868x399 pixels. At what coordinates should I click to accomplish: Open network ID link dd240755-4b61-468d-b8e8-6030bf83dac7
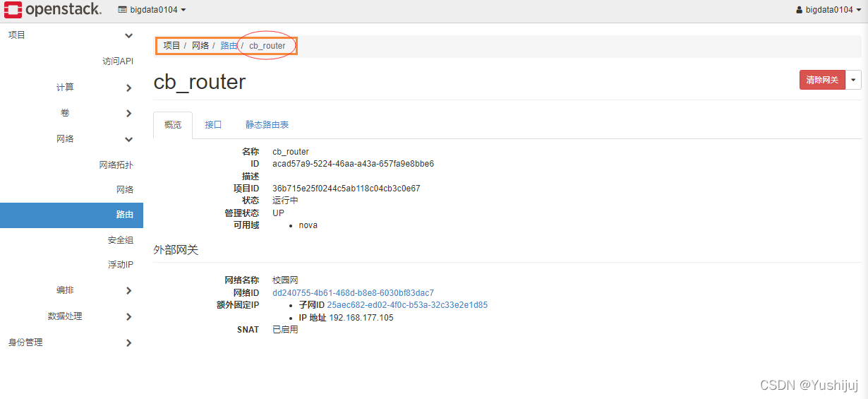click(x=353, y=293)
